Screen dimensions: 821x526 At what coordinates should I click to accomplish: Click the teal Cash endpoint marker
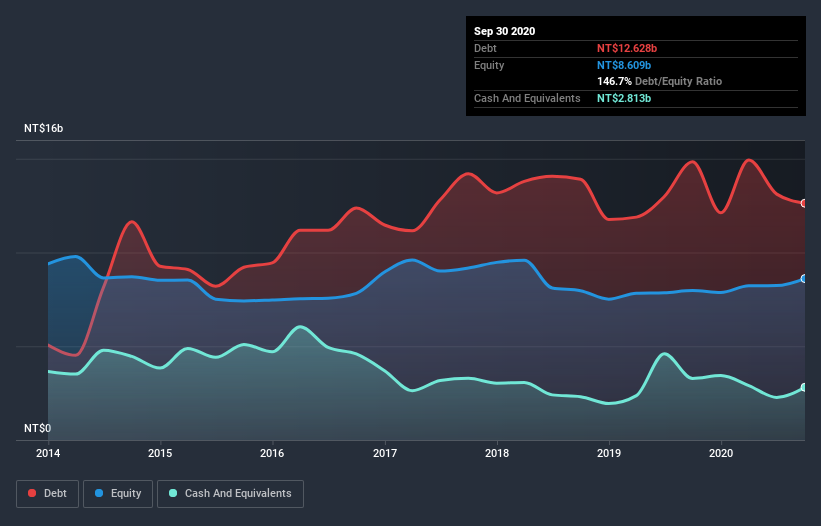point(804,387)
